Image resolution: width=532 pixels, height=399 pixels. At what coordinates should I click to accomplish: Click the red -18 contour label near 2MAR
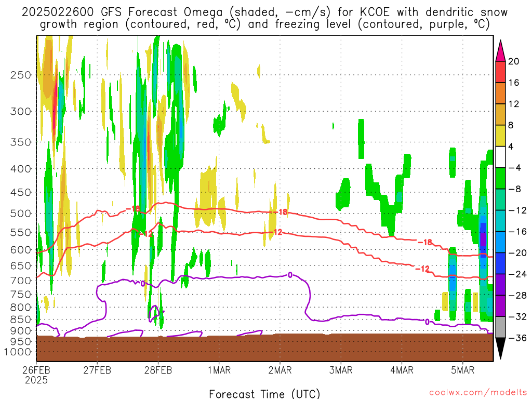pos(281,212)
